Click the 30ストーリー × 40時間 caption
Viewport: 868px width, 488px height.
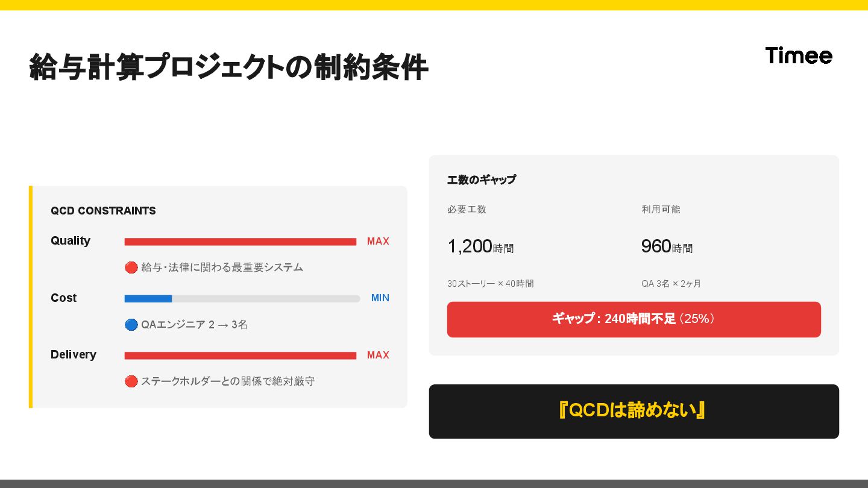click(x=491, y=284)
